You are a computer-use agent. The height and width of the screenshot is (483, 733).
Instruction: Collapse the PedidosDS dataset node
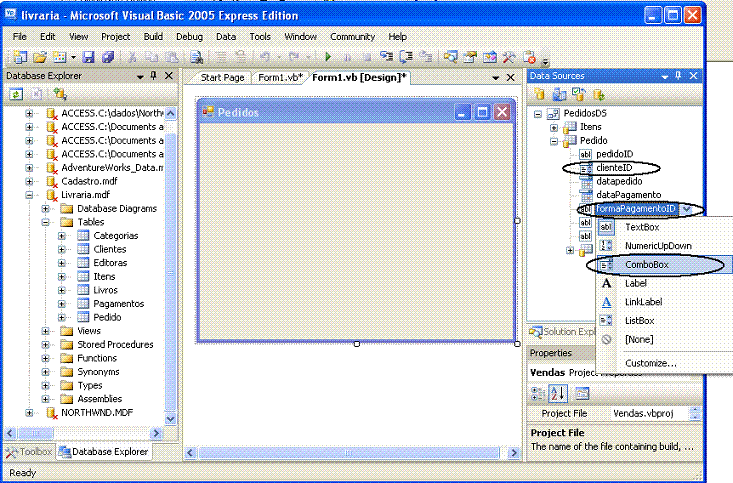[538, 114]
